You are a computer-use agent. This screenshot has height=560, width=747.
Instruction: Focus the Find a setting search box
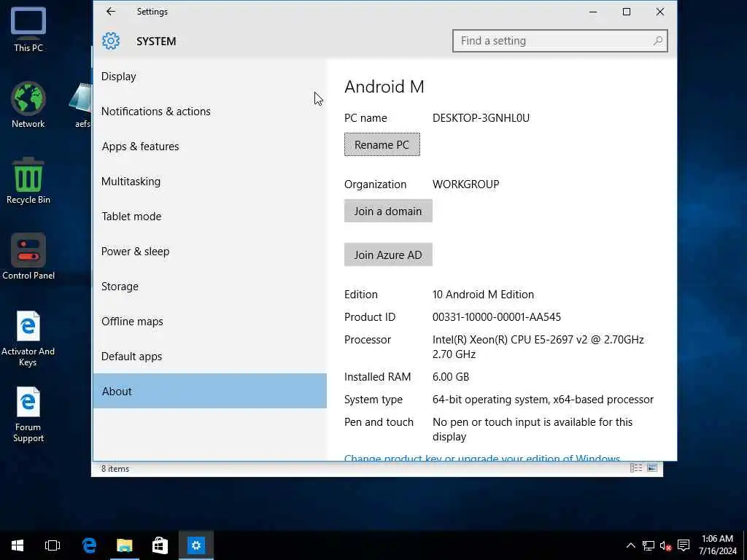(x=560, y=41)
